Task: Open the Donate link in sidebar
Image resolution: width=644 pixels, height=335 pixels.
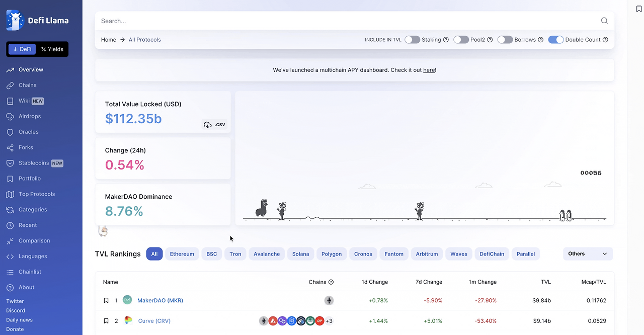Action: click(15, 329)
